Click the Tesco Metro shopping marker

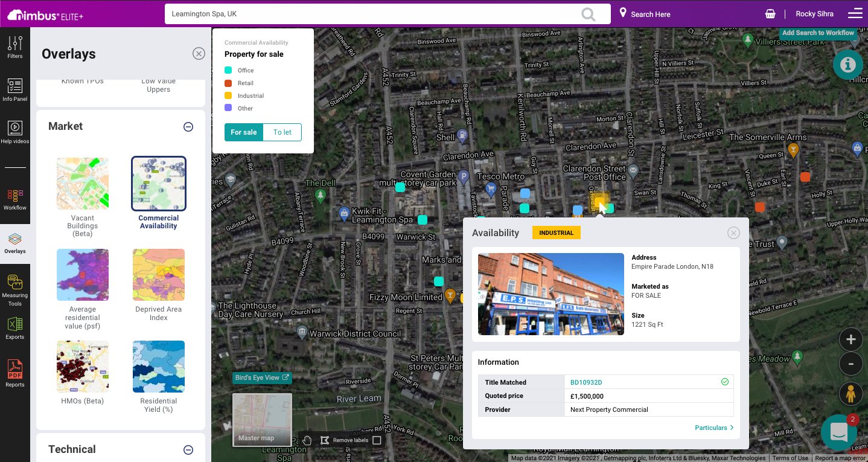491,190
